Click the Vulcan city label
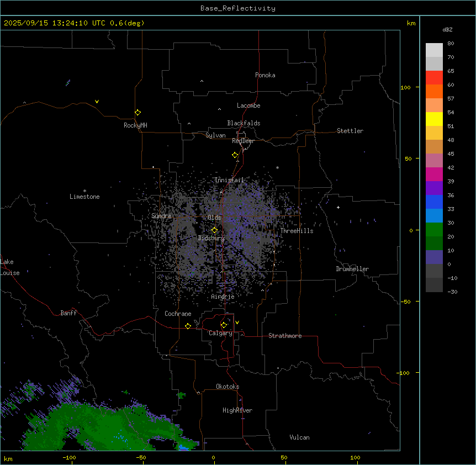This screenshot has height=465, width=476. pos(300,437)
